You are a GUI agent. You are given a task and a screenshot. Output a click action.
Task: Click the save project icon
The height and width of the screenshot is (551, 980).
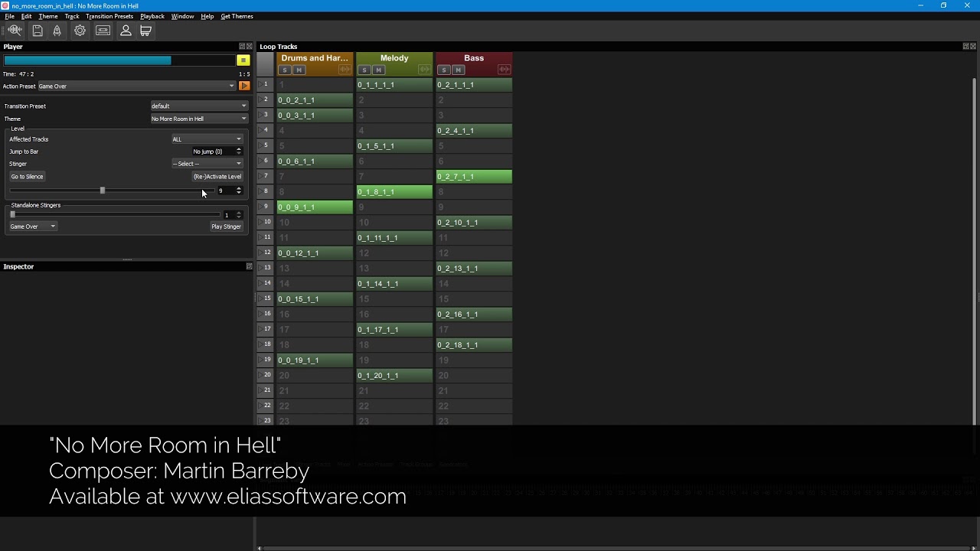37,31
